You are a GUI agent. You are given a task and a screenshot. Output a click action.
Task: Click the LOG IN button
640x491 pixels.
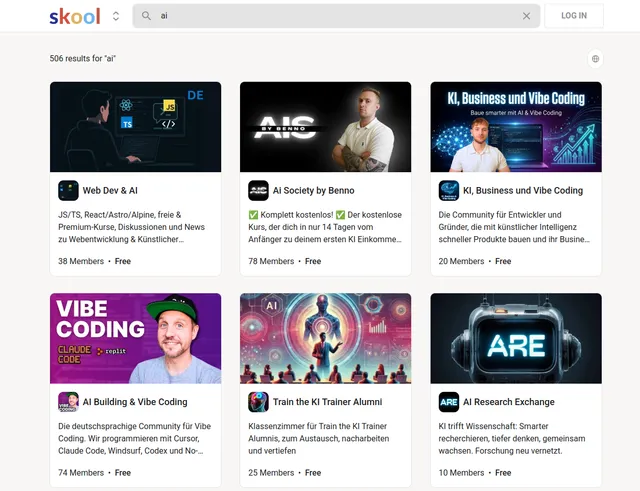click(x=574, y=16)
